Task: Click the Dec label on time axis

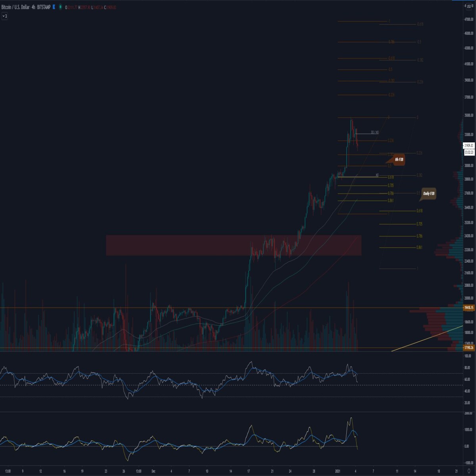Action: click(x=153, y=472)
